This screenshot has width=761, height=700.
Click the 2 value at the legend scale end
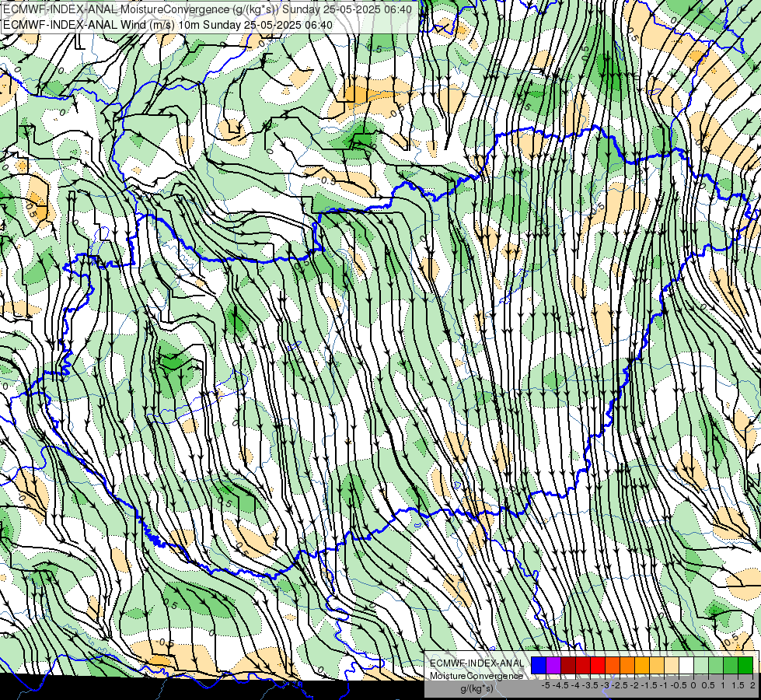(752, 685)
